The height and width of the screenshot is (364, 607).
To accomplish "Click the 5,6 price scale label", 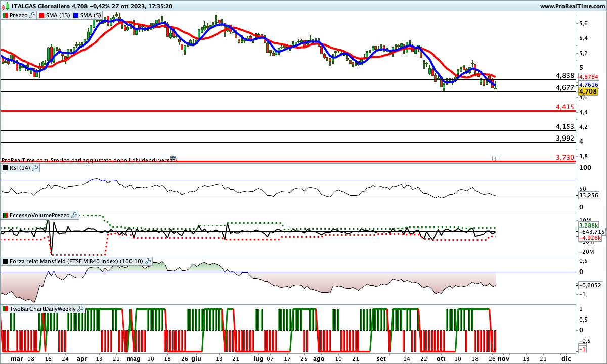I will coord(583,23).
